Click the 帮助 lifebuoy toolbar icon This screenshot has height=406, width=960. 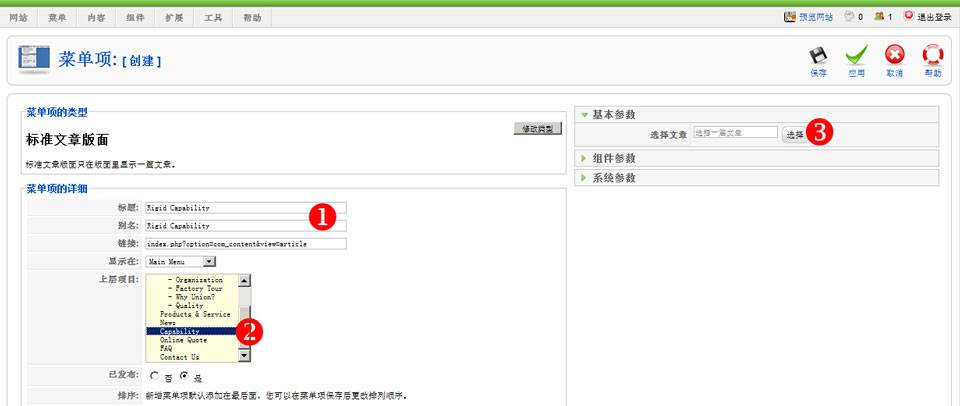point(932,56)
